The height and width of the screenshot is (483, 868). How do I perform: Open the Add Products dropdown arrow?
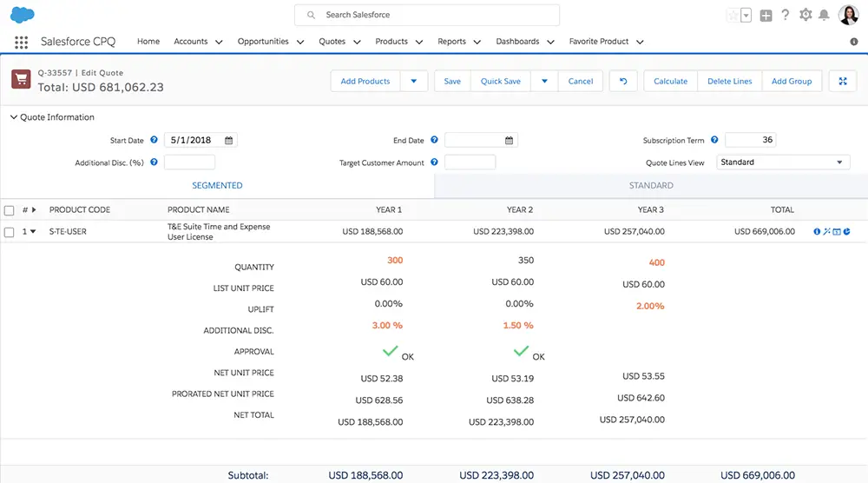click(413, 81)
